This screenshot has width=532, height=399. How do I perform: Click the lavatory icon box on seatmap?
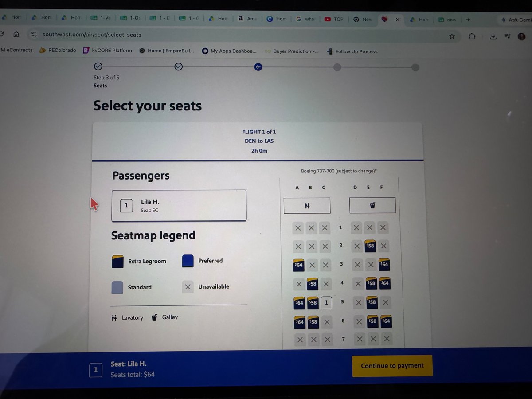click(307, 205)
